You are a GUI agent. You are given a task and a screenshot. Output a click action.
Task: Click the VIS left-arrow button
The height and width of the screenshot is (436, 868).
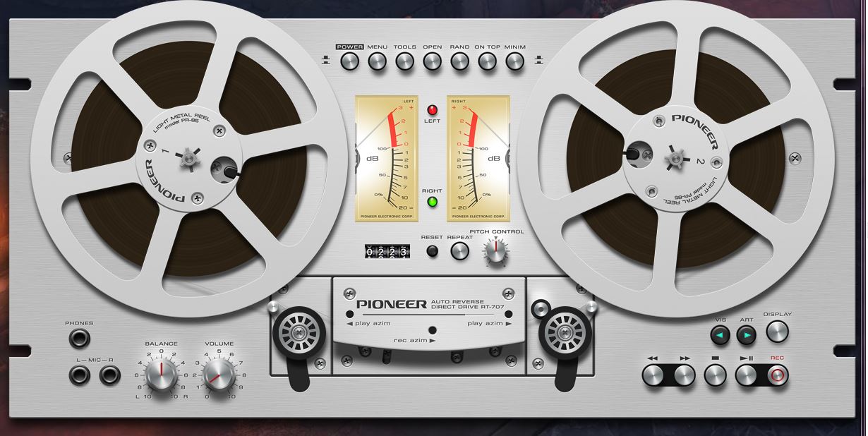[x=720, y=336]
